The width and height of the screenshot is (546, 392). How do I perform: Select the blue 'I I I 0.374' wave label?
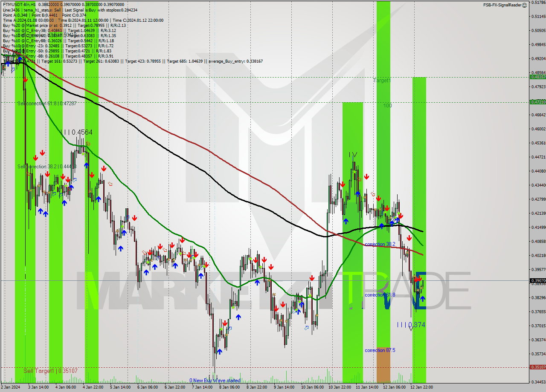click(x=411, y=325)
